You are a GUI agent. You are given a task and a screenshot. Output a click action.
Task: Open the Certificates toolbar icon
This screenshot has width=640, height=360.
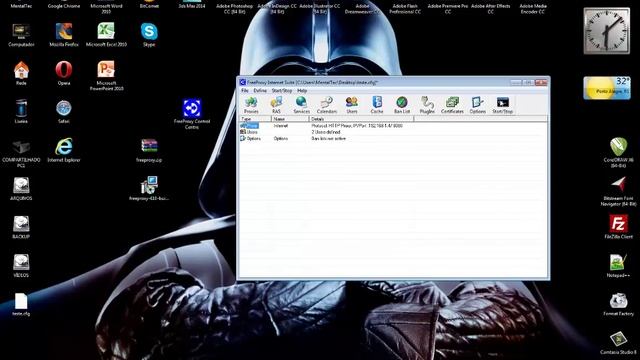(452, 105)
